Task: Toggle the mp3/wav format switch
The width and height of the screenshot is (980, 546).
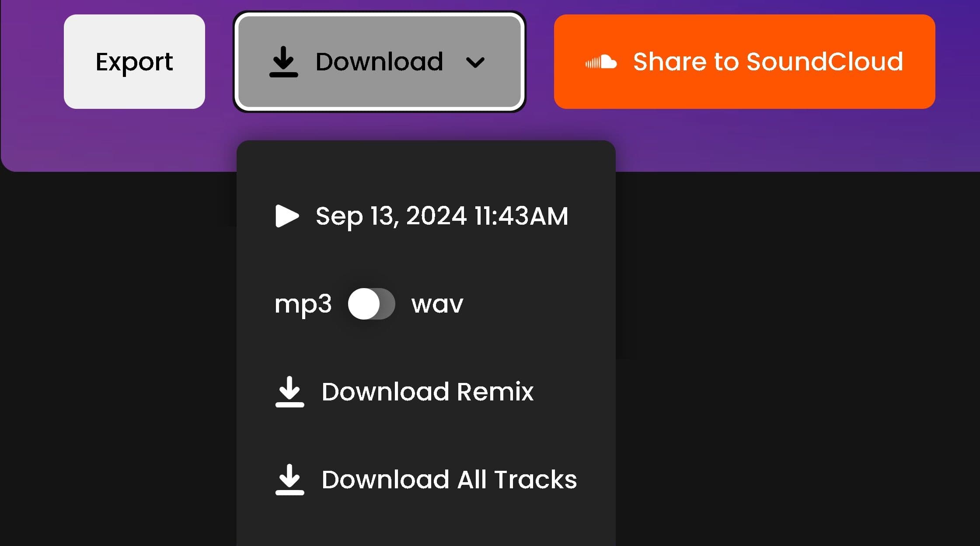Action: coord(371,304)
